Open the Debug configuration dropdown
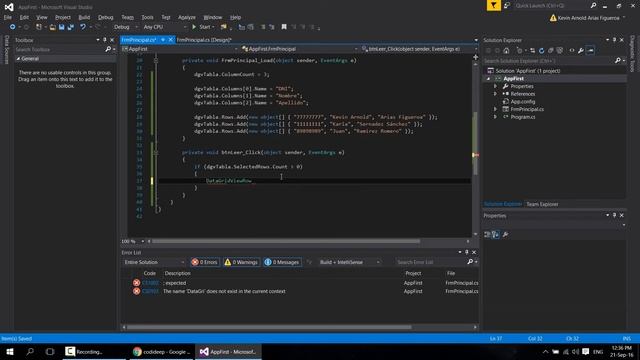Viewport: 640px width, 360px height. [x=126, y=27]
